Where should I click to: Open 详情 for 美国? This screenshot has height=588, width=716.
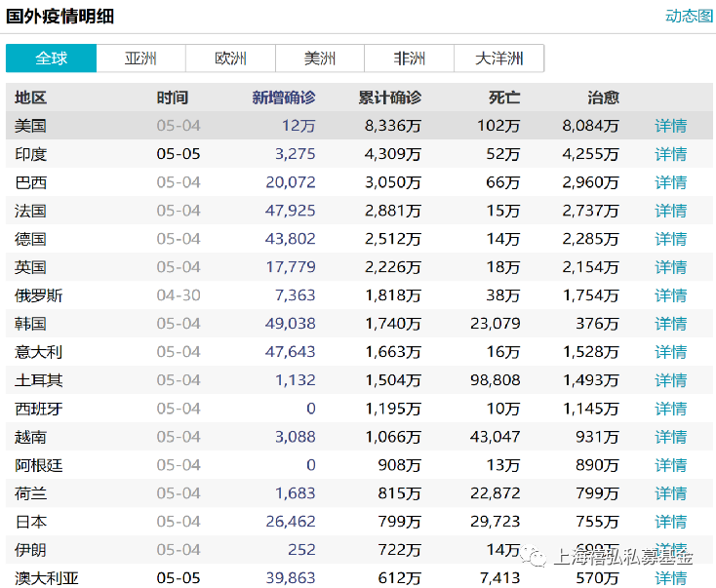click(x=671, y=126)
